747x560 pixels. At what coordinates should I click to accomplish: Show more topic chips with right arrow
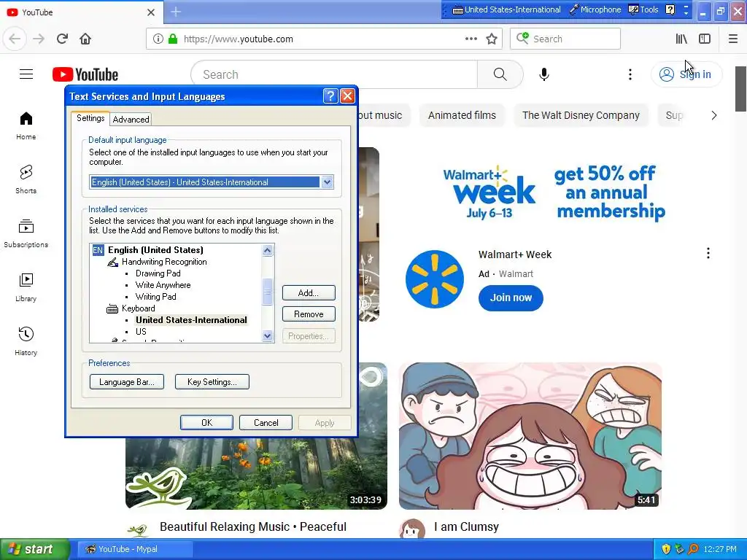(x=713, y=115)
